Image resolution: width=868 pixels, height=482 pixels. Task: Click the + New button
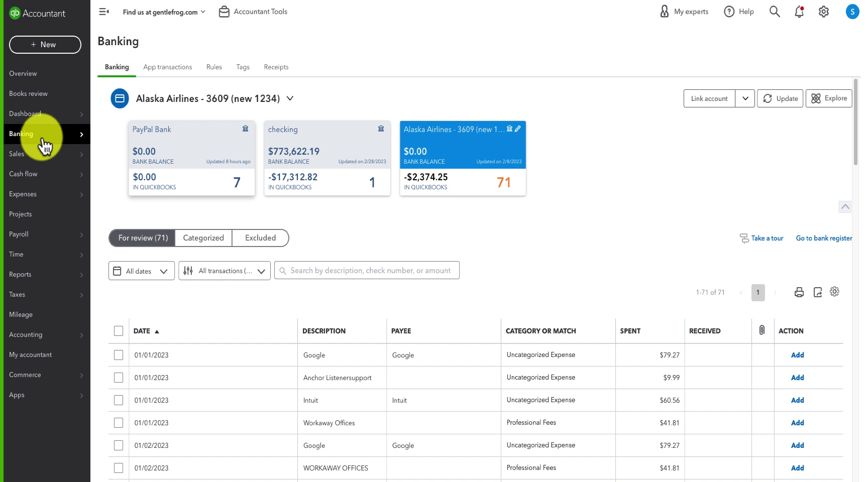pyautogui.click(x=45, y=45)
